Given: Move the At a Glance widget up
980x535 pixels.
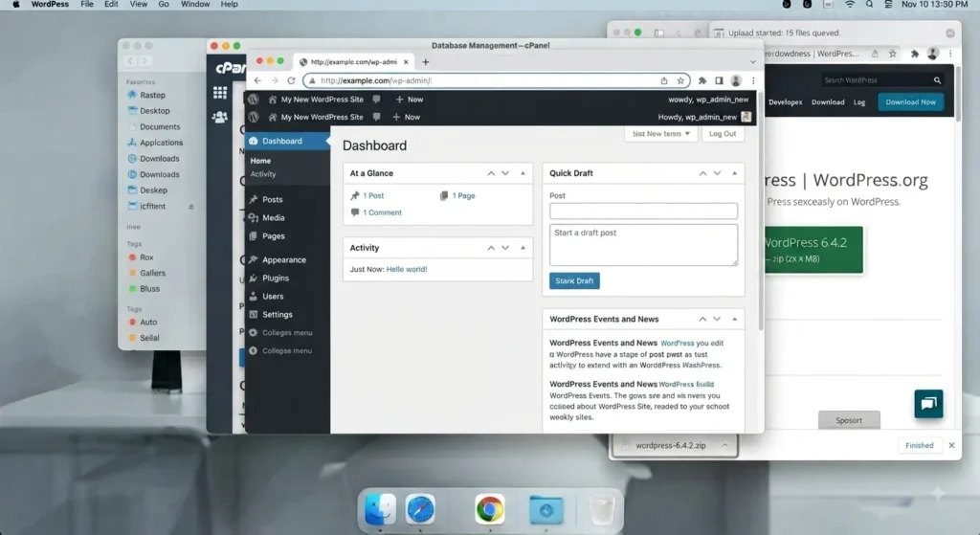Looking at the screenshot, I should click(x=491, y=173).
